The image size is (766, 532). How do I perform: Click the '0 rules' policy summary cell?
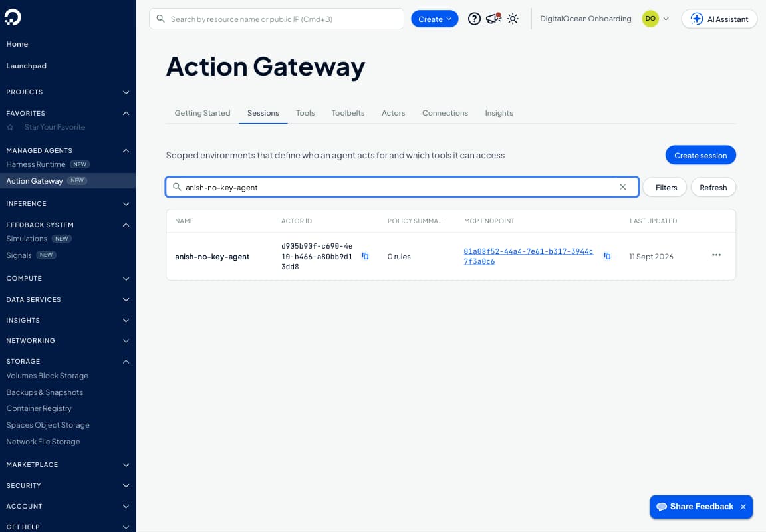click(x=399, y=257)
